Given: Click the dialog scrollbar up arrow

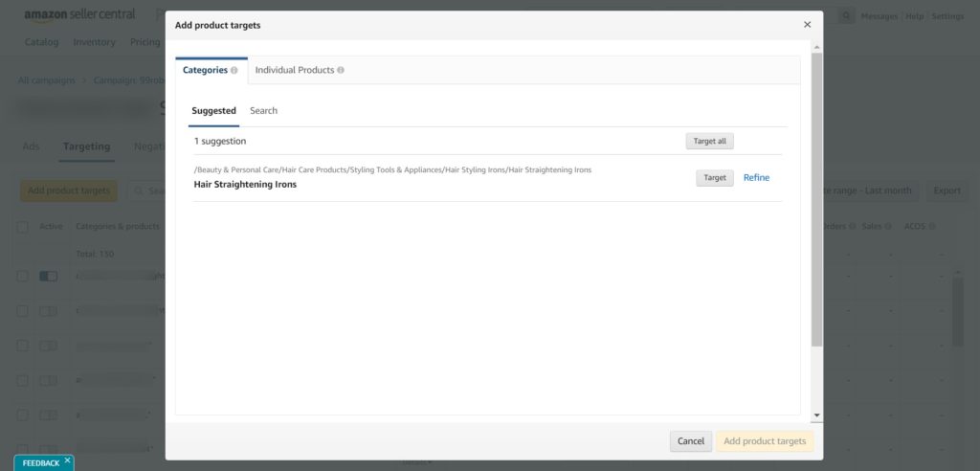Looking at the screenshot, I should pos(817,48).
